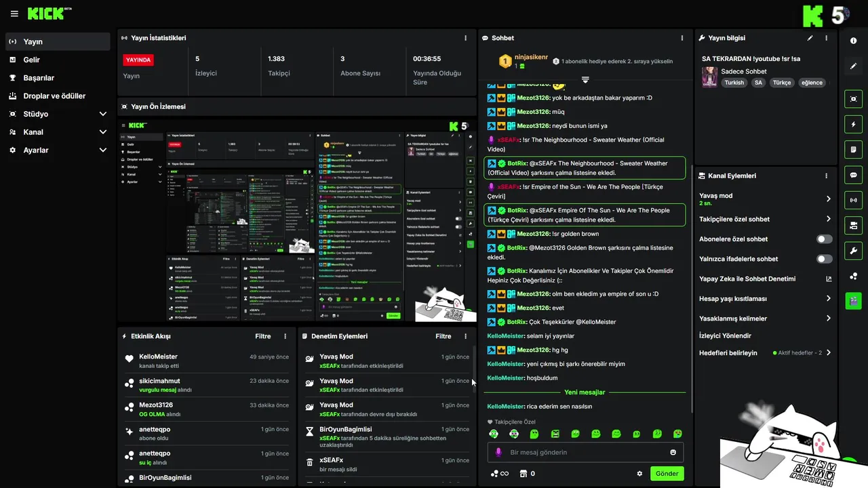Click the shop icon with the 0 count
868x488 pixels.
pos(527,474)
